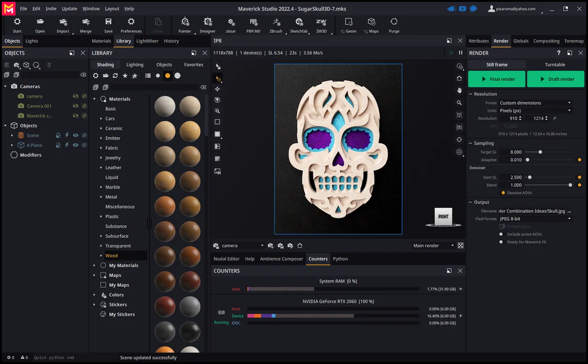Click the Purge toolbar icon

pyautogui.click(x=394, y=25)
